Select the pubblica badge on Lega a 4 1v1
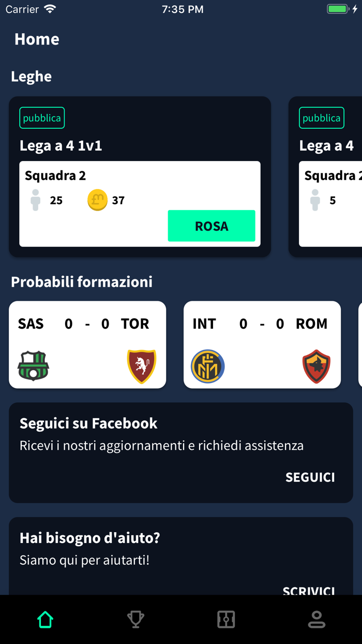This screenshot has height=644, width=362. click(x=42, y=118)
